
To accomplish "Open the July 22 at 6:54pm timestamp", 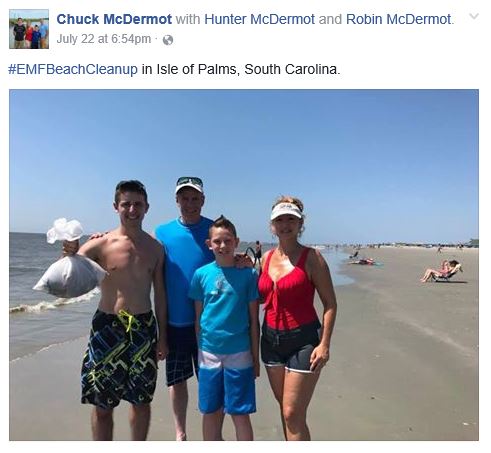I will tap(104, 39).
